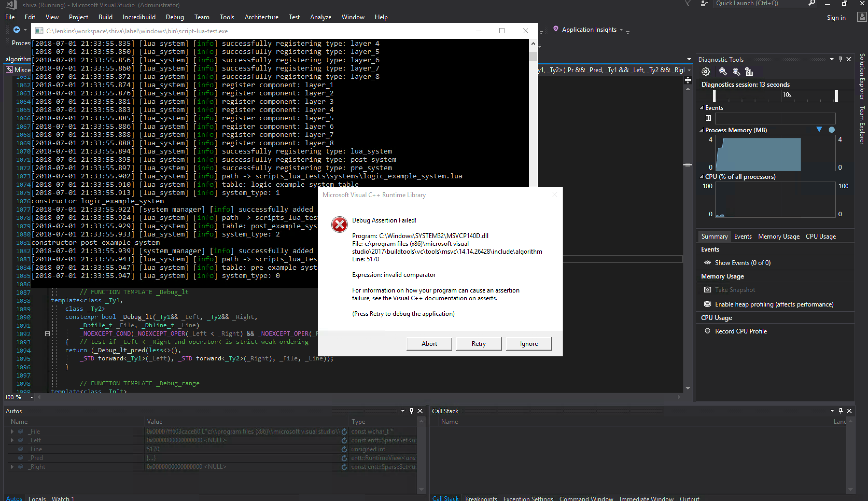Click the console window's exe icon
868x501 pixels.
(x=39, y=31)
